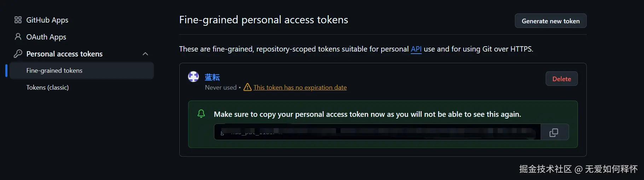Viewport: 644px width, 180px height.
Task: Click the yellow warning triangle icon
Action: [247, 87]
